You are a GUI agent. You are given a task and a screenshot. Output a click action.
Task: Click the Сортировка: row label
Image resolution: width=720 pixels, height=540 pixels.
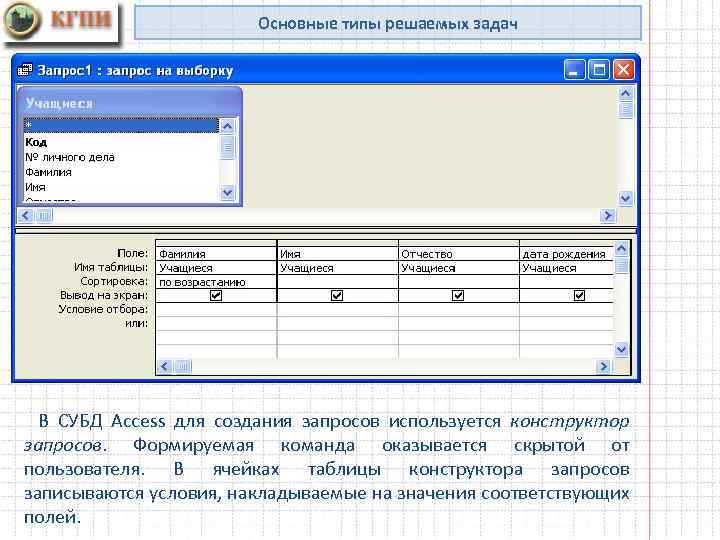114,281
